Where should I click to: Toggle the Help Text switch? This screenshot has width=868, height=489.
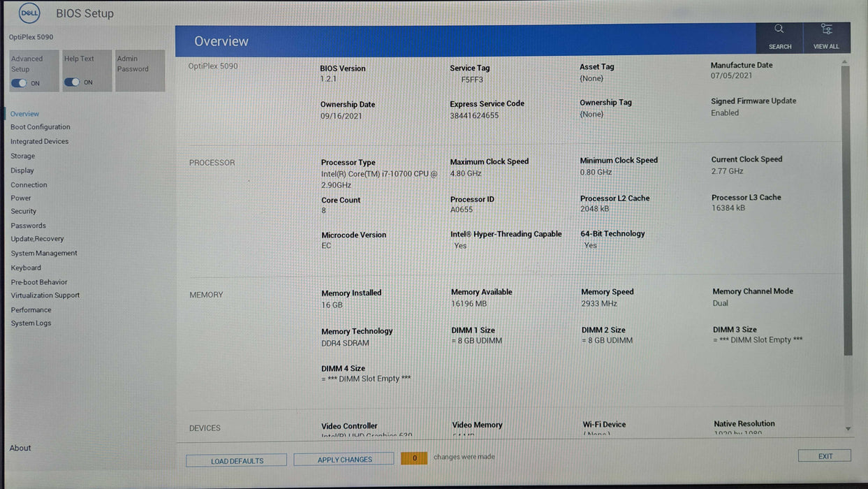pyautogui.click(x=72, y=82)
